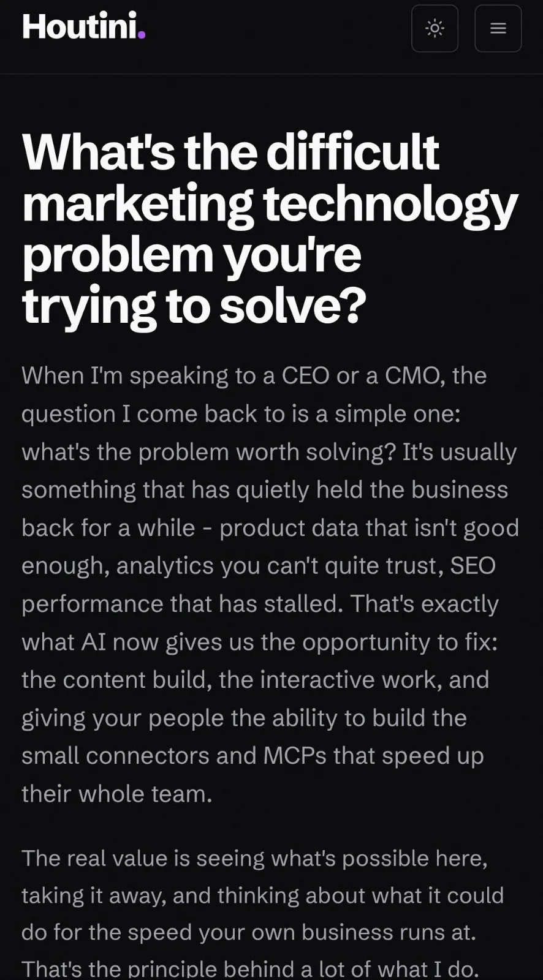Image resolution: width=543 pixels, height=980 pixels.
Task: Click the word "technology" in the heading
Action: pyautogui.click(x=391, y=205)
